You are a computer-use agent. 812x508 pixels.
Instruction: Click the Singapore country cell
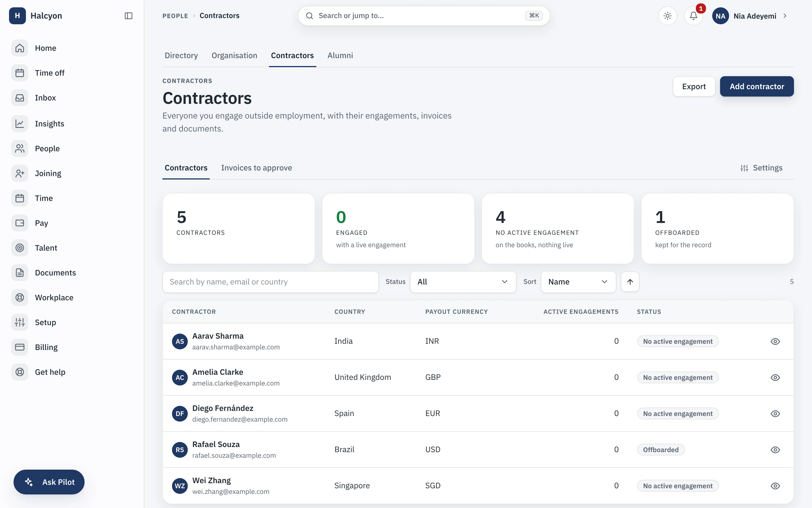click(352, 486)
